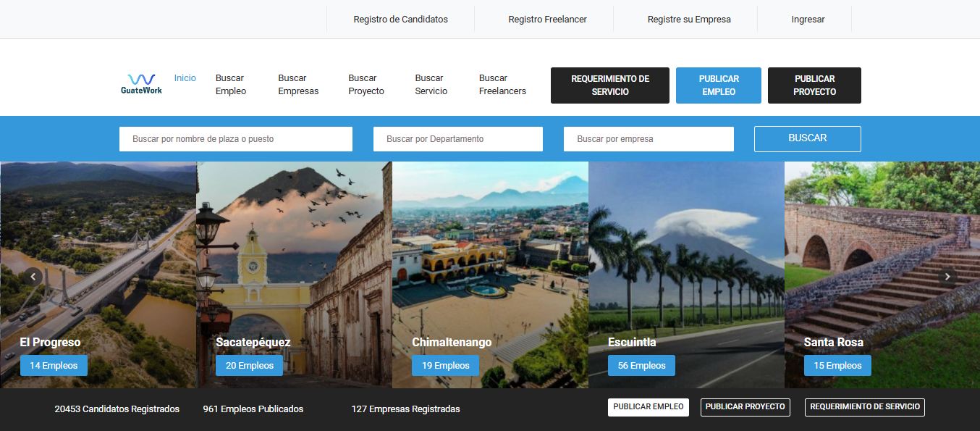Open the Chimaltenango photo card

tap(490, 275)
